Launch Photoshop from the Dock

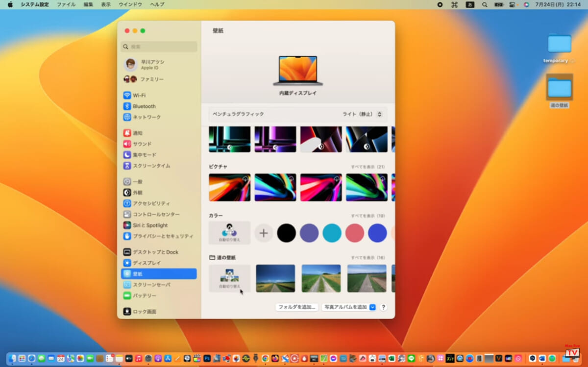point(207,358)
